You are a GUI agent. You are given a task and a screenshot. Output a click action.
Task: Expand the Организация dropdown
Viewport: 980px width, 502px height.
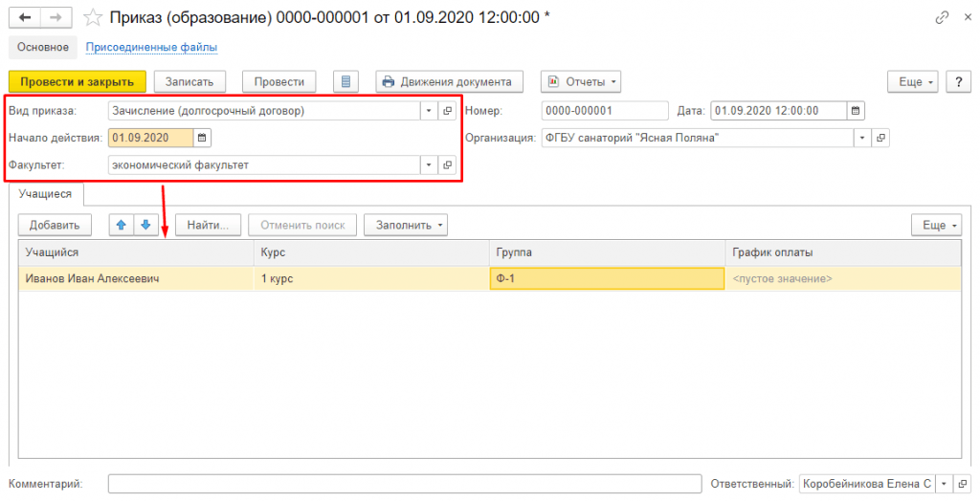point(862,138)
